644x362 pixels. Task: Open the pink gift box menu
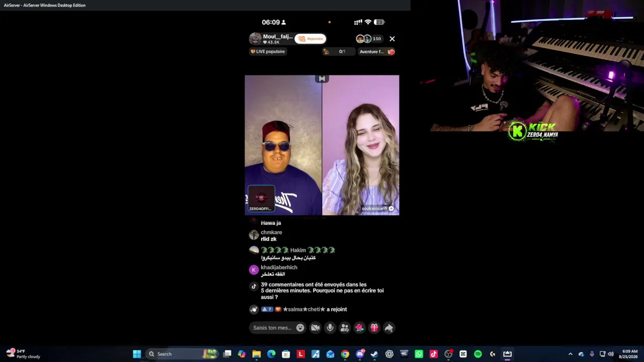point(374,328)
